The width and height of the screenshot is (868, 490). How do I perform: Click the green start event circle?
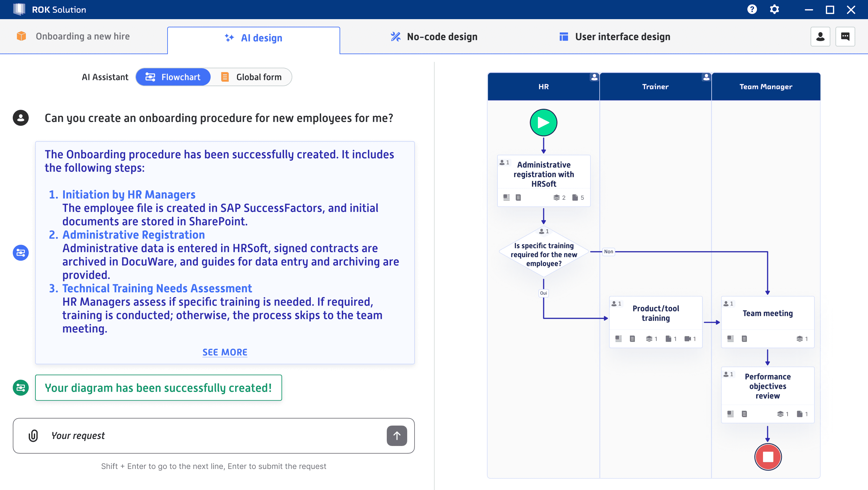pyautogui.click(x=543, y=122)
